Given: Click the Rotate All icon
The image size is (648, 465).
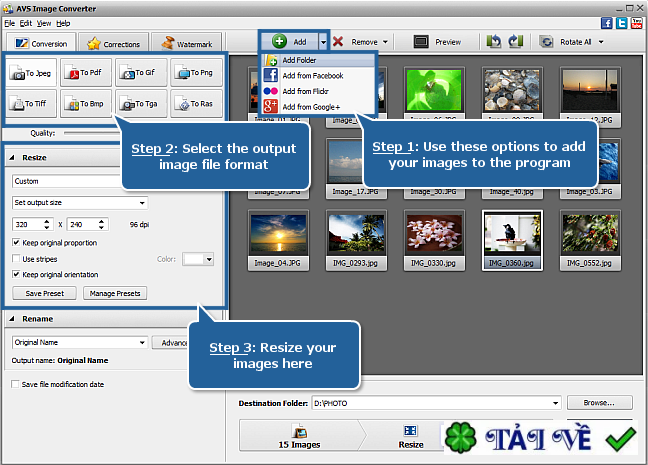Looking at the screenshot, I should click(546, 42).
